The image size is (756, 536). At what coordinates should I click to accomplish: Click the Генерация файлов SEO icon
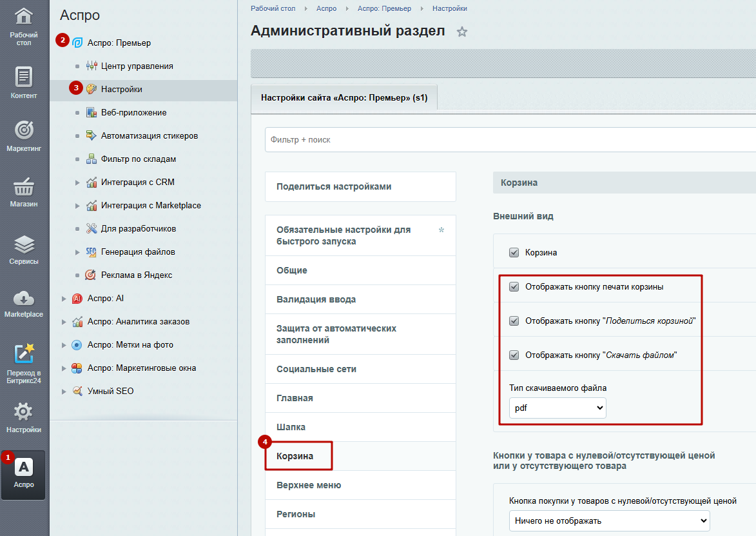(92, 252)
